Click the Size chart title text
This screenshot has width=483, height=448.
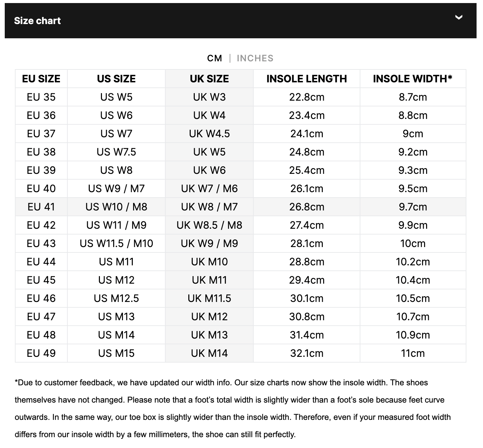[37, 21]
